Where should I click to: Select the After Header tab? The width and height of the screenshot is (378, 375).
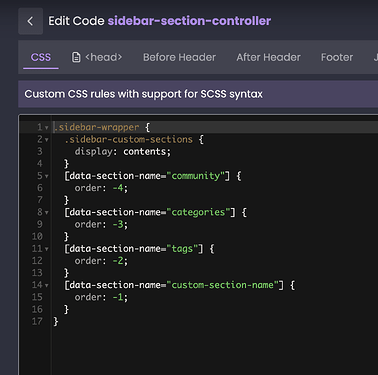[x=268, y=57]
